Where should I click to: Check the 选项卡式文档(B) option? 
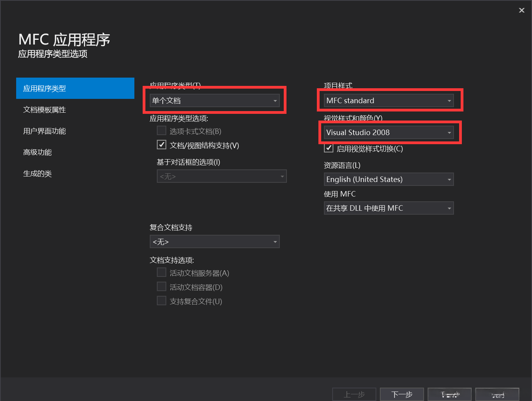(162, 130)
